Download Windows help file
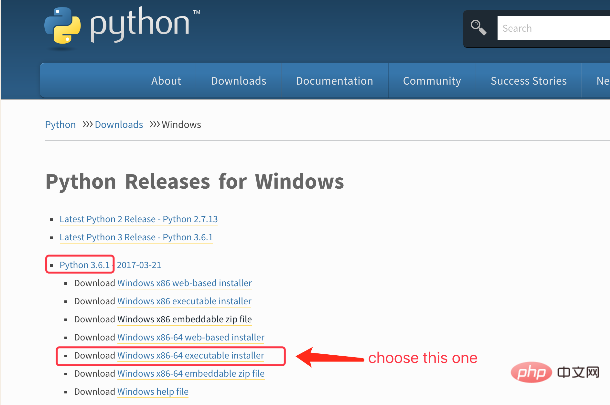Screen dimensions: 610x405 coord(152,392)
